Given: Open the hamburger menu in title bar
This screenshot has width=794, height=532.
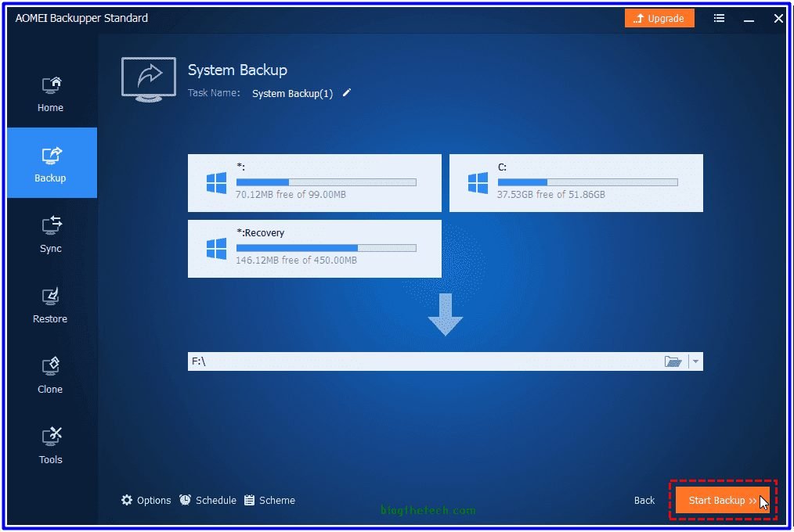Looking at the screenshot, I should coord(720,18).
